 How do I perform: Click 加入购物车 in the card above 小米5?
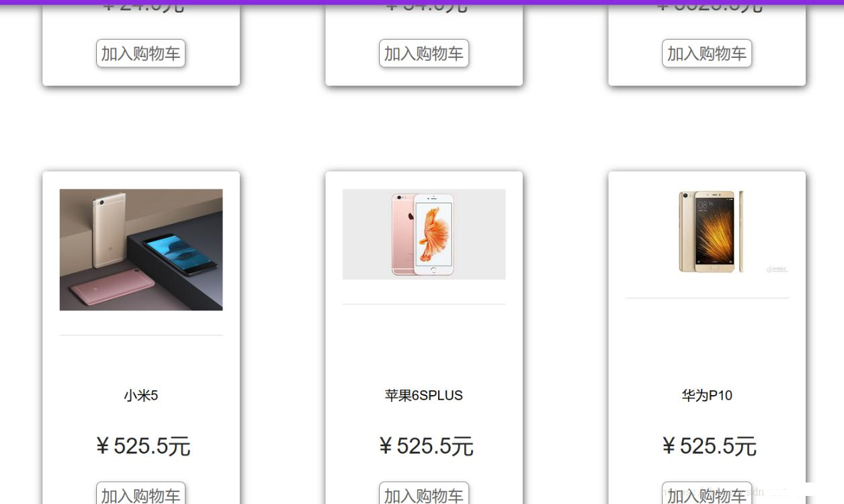pos(140,54)
